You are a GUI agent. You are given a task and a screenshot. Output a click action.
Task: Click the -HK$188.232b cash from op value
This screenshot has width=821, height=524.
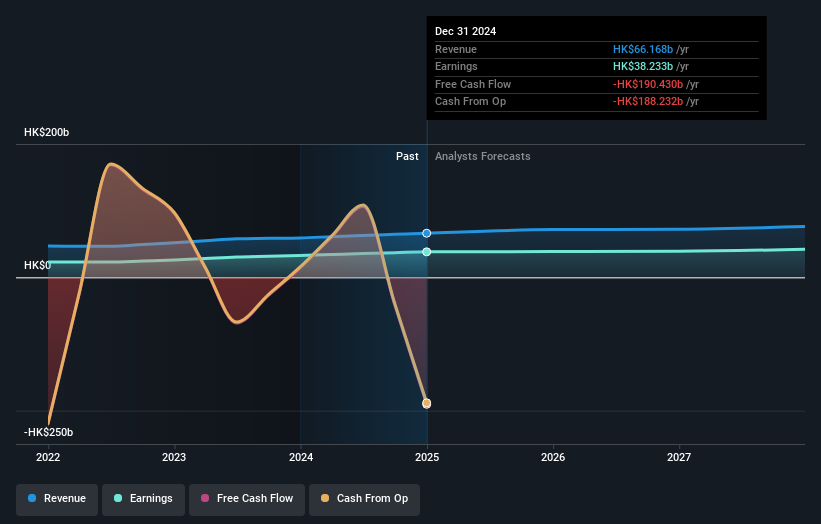(x=648, y=102)
